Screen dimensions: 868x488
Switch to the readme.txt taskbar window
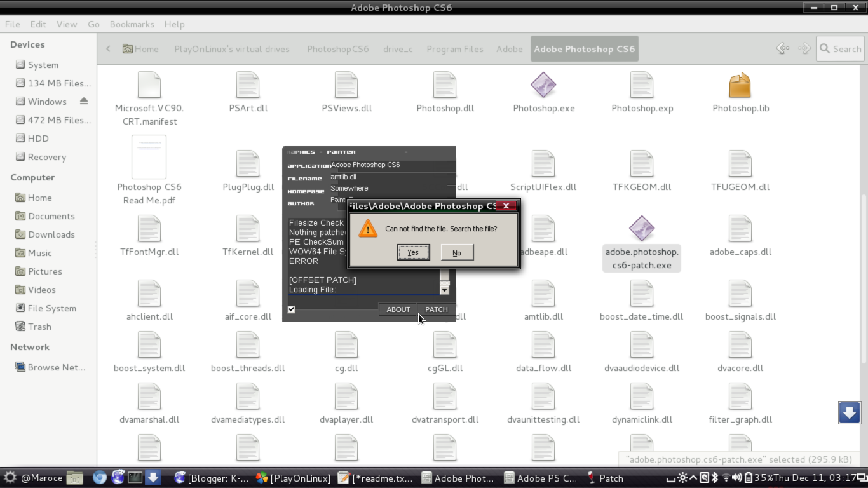point(375,478)
